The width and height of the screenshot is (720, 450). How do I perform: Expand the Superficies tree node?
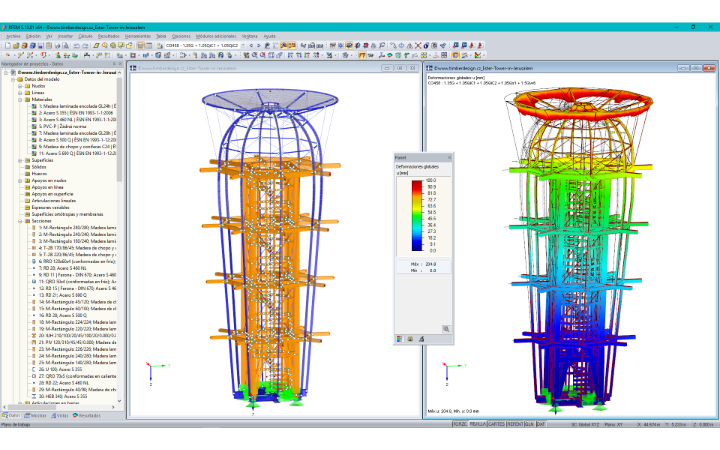click(x=20, y=160)
